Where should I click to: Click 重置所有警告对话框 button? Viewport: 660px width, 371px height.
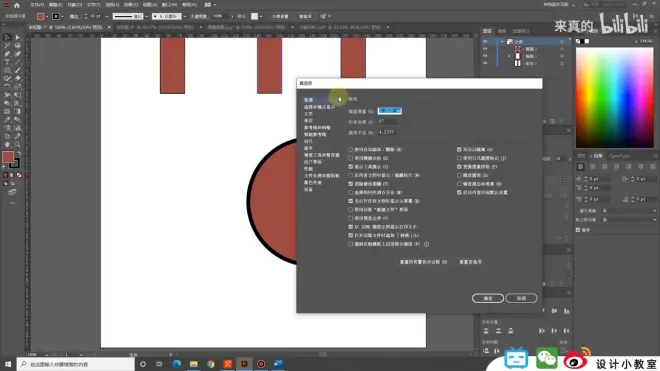click(x=423, y=262)
